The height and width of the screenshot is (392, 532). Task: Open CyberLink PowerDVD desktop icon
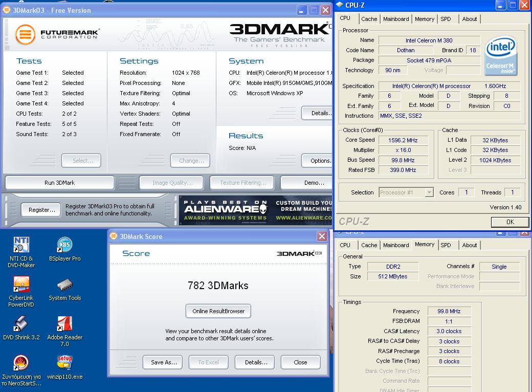click(21, 292)
